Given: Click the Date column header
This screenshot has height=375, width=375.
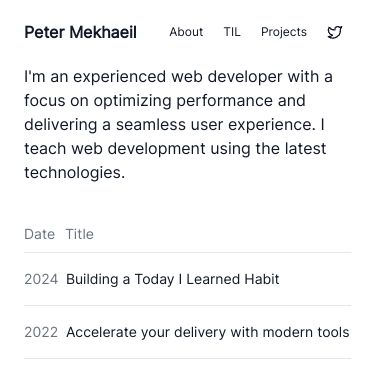Looking at the screenshot, I should pos(39,234).
